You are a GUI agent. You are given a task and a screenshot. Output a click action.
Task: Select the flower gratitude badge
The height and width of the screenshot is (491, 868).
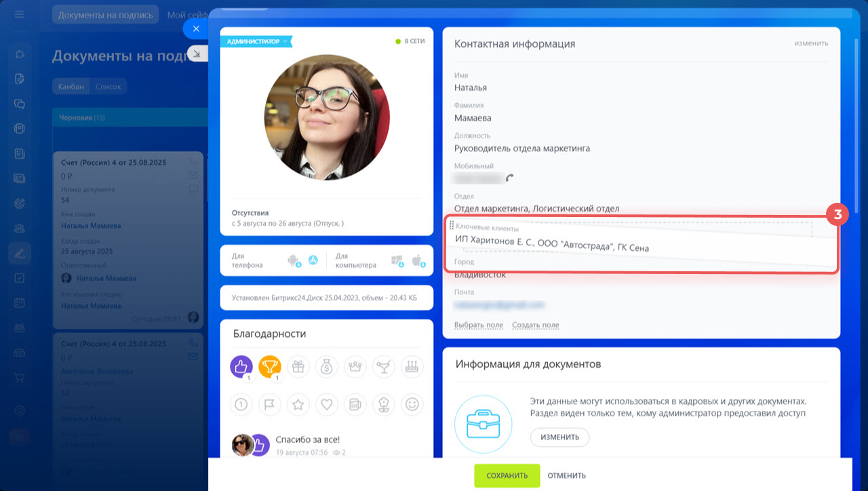(x=382, y=405)
